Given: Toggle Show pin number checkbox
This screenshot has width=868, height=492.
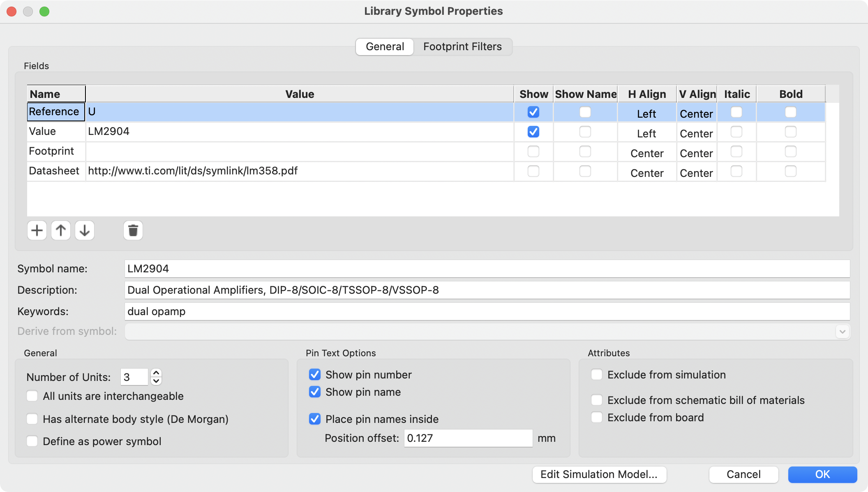Looking at the screenshot, I should coord(314,374).
